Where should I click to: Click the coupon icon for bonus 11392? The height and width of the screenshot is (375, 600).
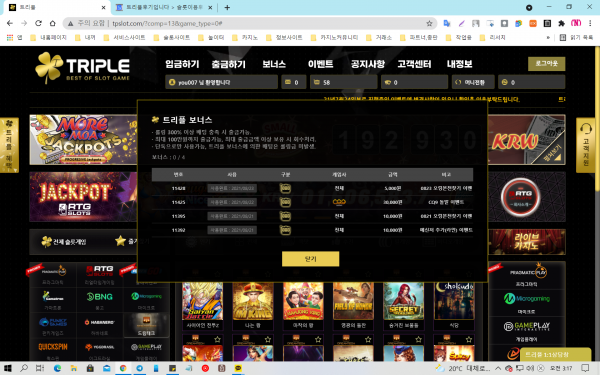pos(285,230)
